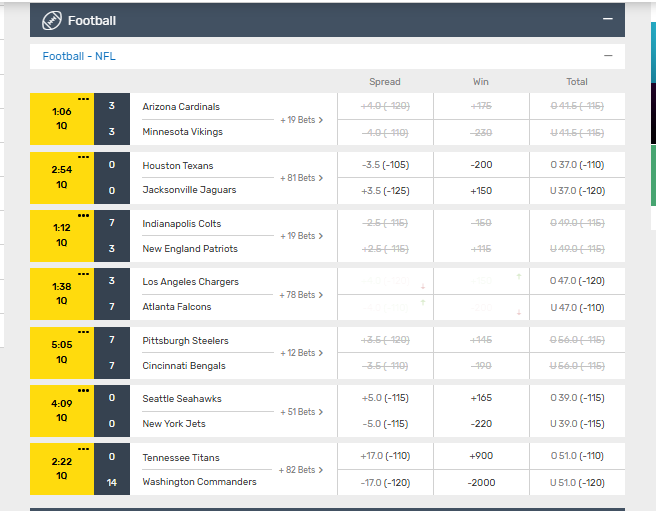Select Houston Texans -3.5 (-105) spread
Viewport: 656px width, 511px height.
[x=384, y=166]
